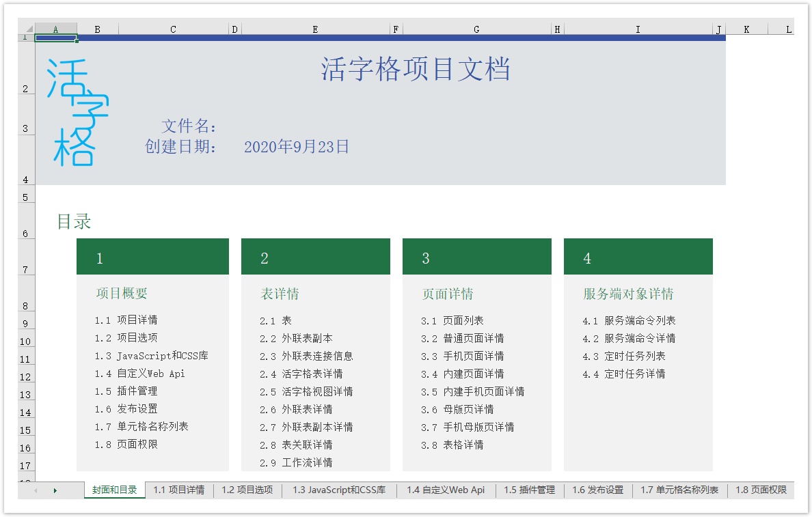Click the select-all corner triangle
812x517 pixels.
pyautogui.click(x=29, y=29)
